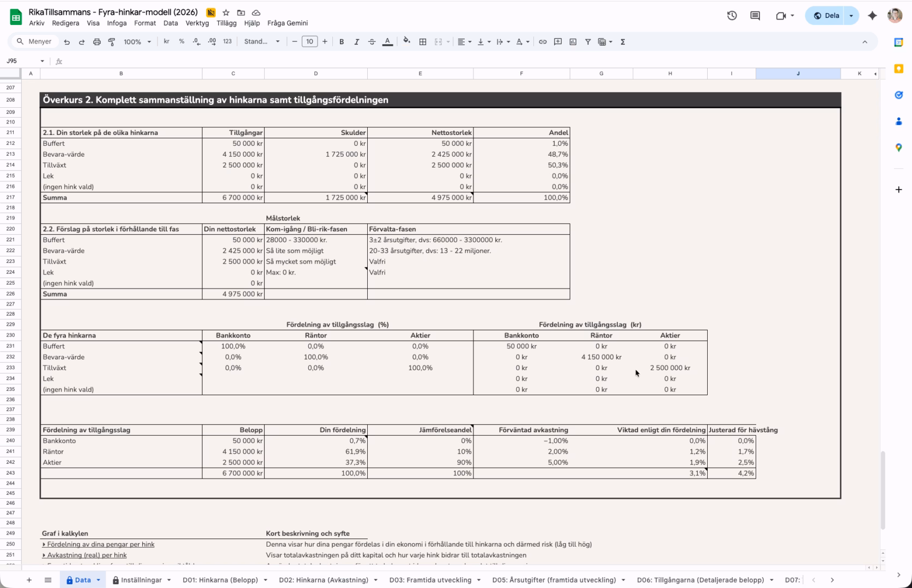Open the Data sheet tab arrow
The height and width of the screenshot is (588, 912).
[x=99, y=580]
